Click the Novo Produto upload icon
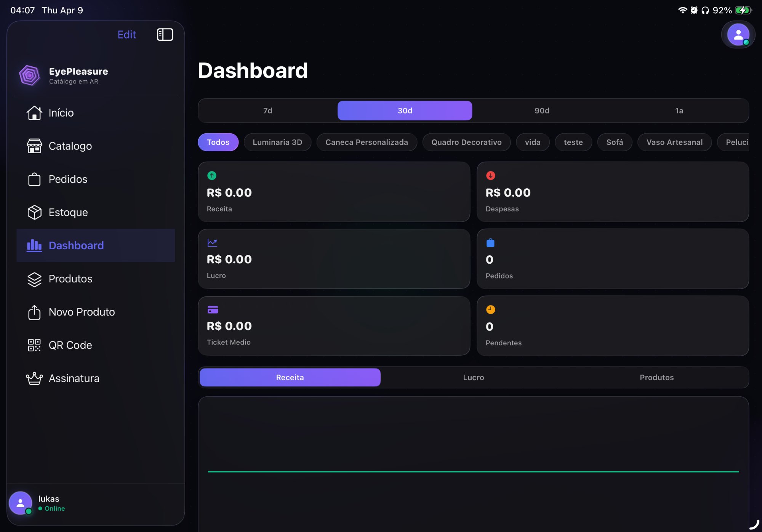Viewport: 762px width, 532px height. point(34,312)
